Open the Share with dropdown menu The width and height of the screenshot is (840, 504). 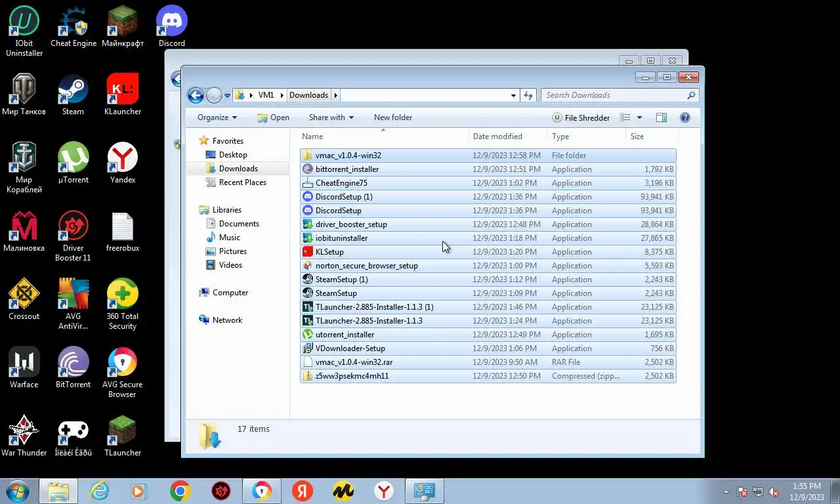click(x=331, y=117)
